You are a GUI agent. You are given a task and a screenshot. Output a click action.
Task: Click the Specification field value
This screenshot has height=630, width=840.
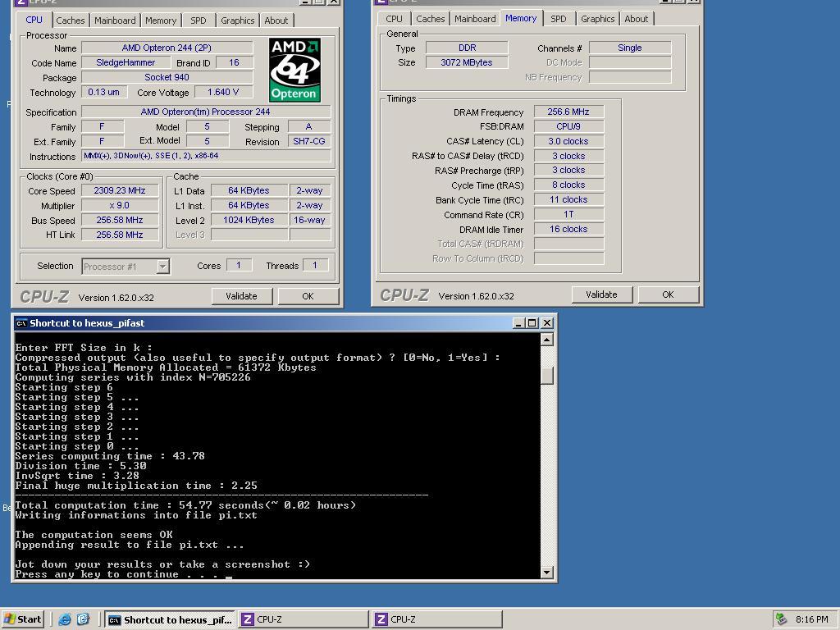tap(206, 112)
